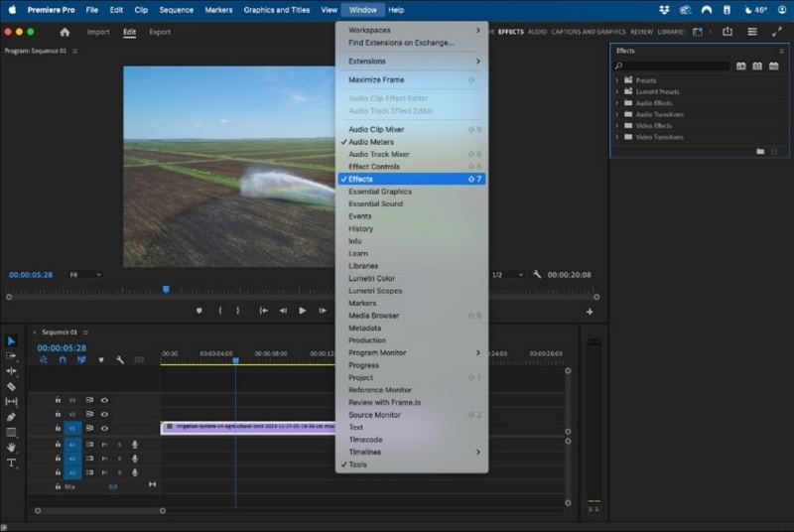Viewport: 794px width, 532px height.
Task: Select the Hand tool
Action: (x=11, y=448)
